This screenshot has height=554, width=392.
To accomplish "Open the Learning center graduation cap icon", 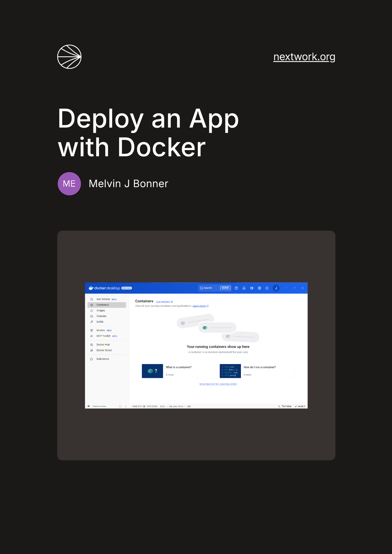I will point(252,288).
